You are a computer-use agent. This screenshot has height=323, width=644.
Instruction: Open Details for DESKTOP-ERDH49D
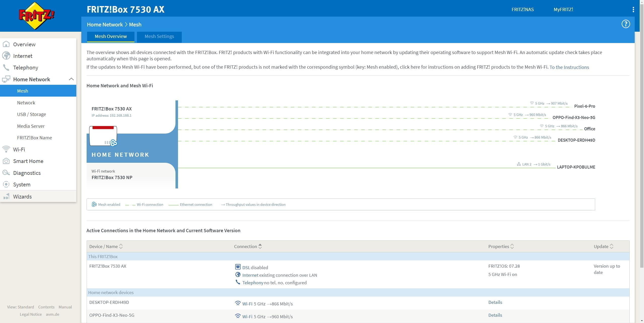pos(495,302)
